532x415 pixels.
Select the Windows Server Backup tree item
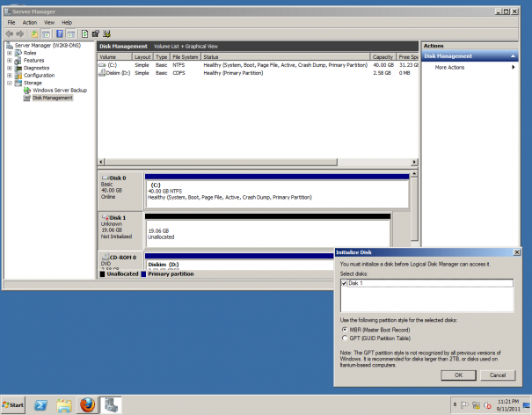(x=60, y=91)
